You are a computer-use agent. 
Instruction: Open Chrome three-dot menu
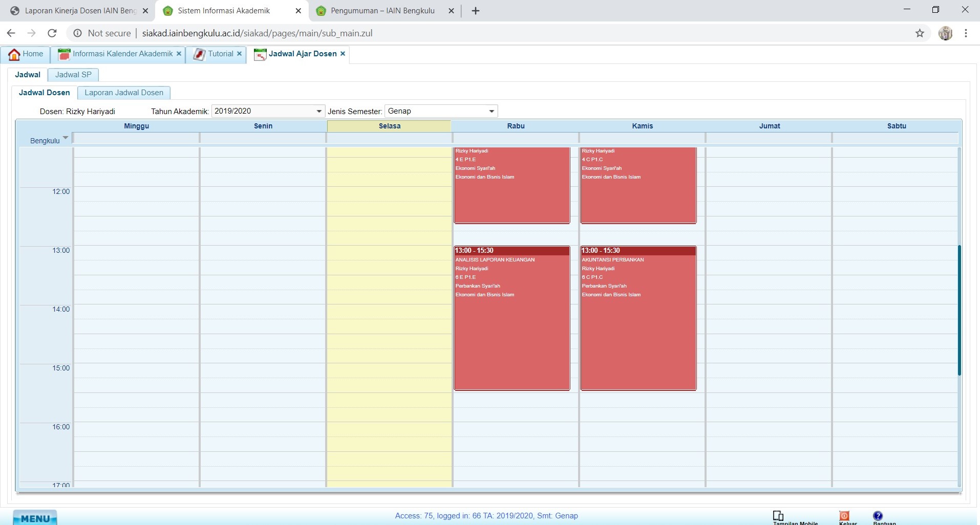[966, 33]
